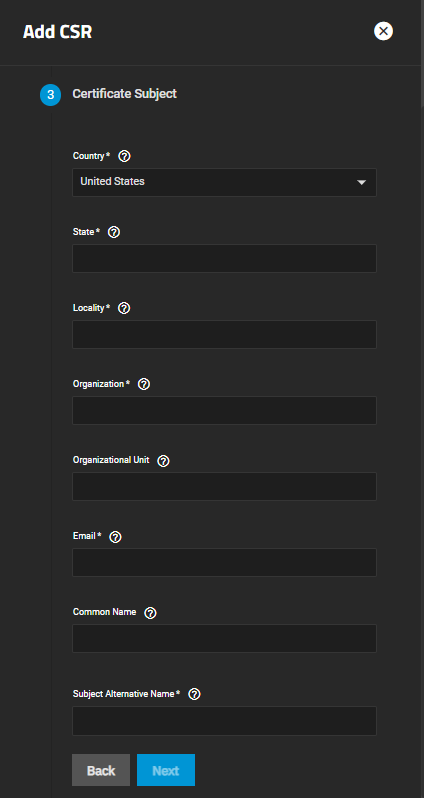
Task: Click the Locality help question icon
Action: pos(124,308)
